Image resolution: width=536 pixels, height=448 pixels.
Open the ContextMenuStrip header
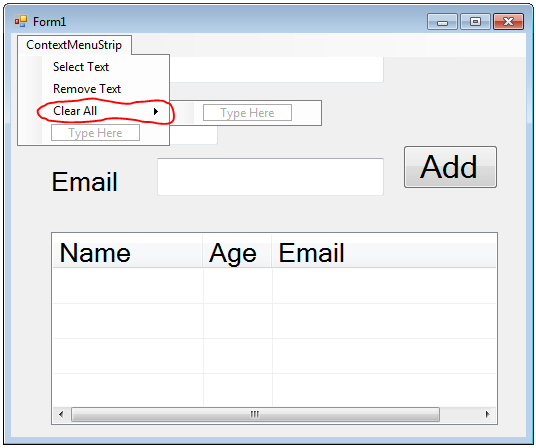click(x=74, y=45)
